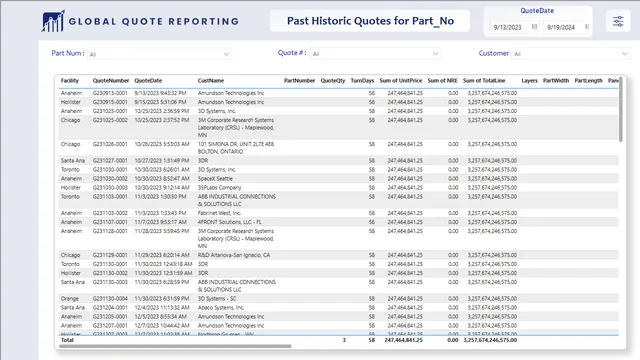Select quote number G231103-0001

pos(110,196)
